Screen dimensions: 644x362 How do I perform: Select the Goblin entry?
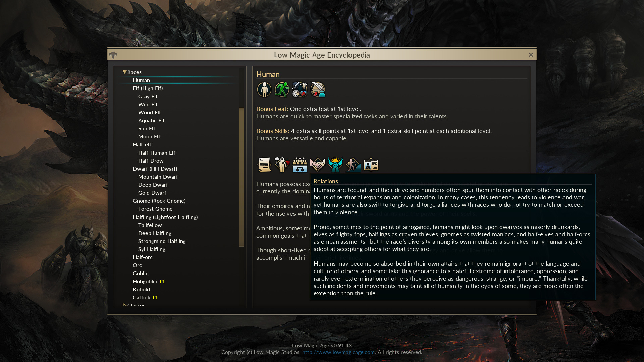tap(141, 273)
